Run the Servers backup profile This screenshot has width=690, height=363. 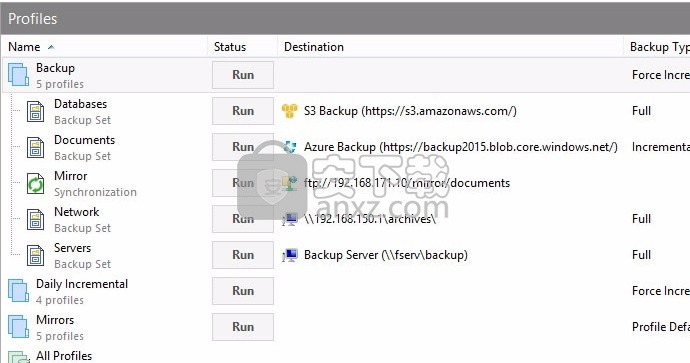point(243,255)
